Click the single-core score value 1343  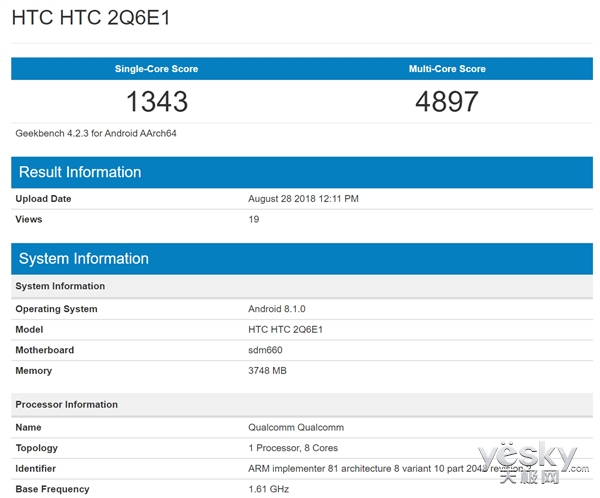point(157,101)
